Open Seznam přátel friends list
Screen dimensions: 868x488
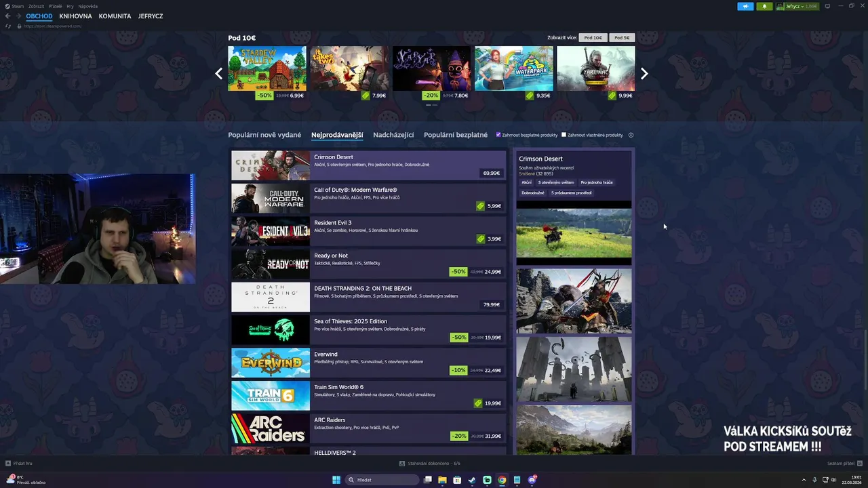pyautogui.click(x=844, y=464)
